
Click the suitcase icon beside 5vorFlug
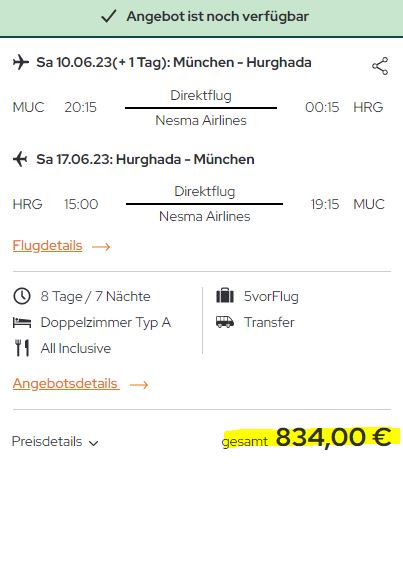tap(225, 296)
